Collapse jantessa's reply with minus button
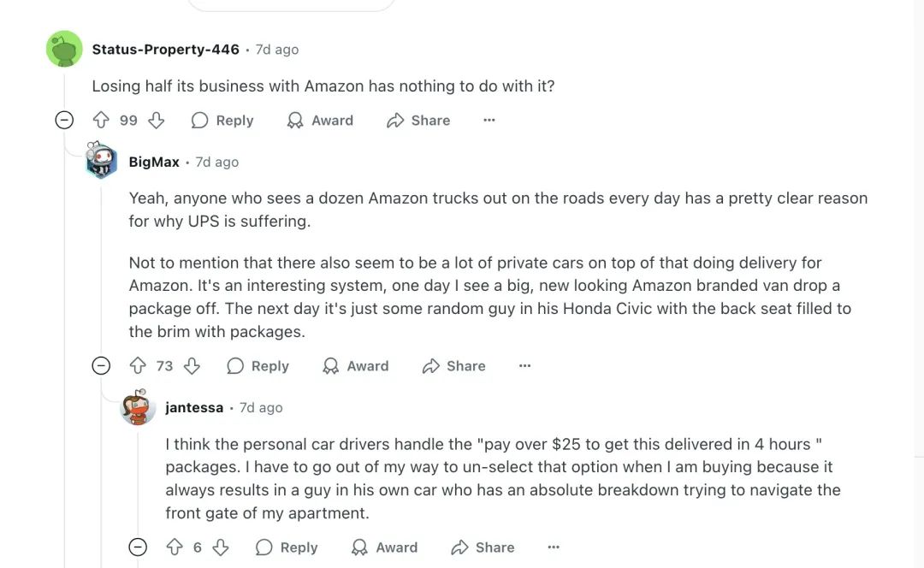 tap(138, 547)
